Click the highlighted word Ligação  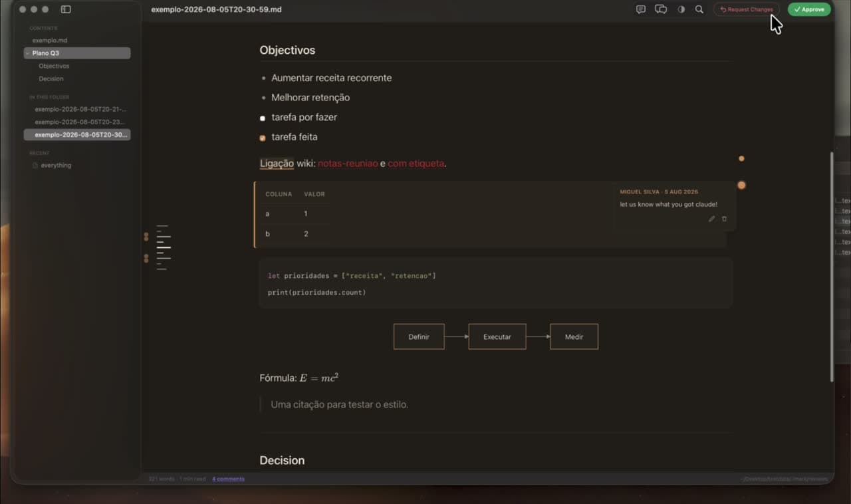coord(277,164)
